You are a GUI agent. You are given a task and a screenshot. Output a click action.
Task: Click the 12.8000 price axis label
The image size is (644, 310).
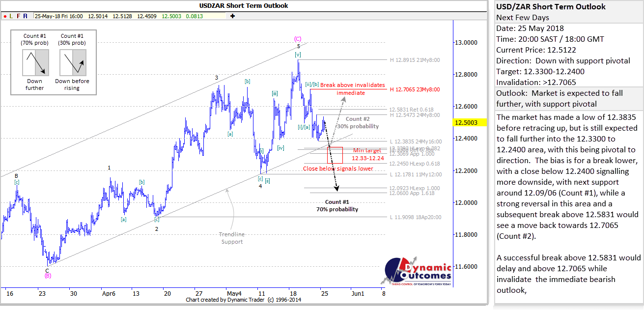pyautogui.click(x=467, y=75)
